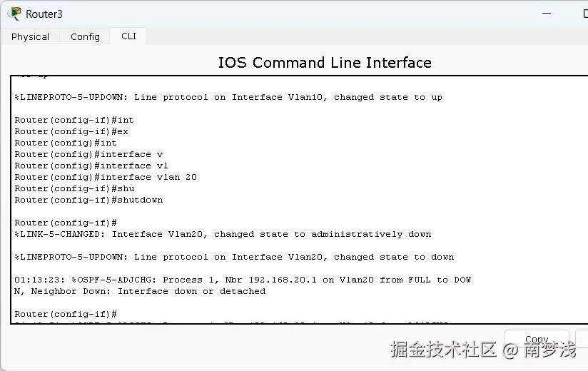
Task: Maximize the Router3 window
Action: point(585,14)
